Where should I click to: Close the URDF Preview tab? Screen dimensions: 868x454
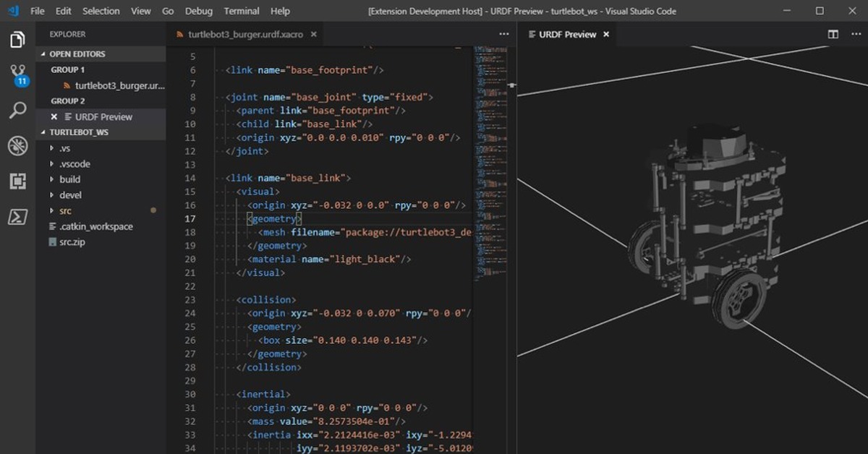click(606, 34)
